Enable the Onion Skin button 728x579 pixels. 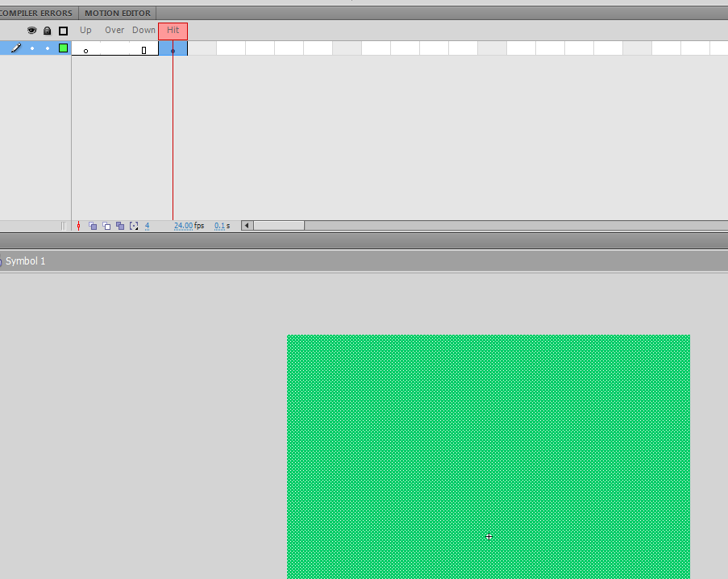[x=93, y=226]
